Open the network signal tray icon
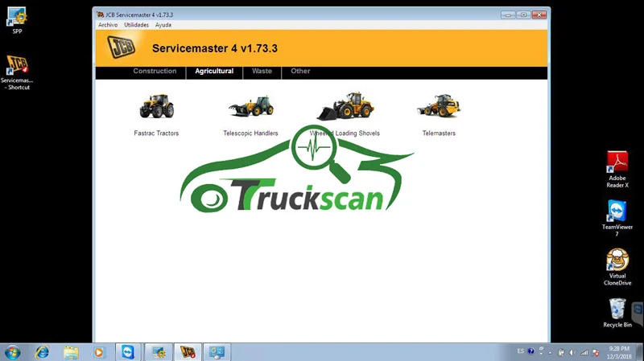Viewport: 644px width, 361px height. (584, 352)
